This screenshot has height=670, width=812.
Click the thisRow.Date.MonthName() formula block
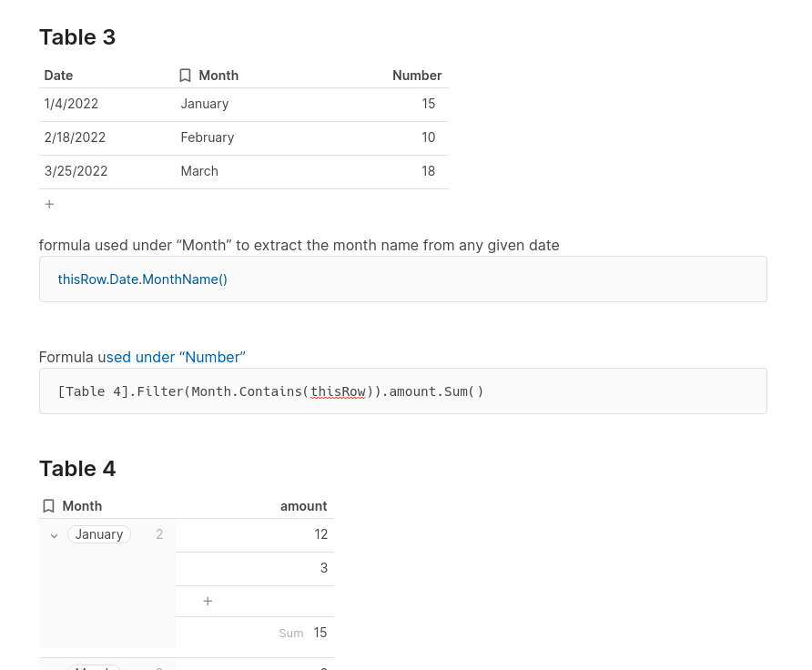pos(143,279)
